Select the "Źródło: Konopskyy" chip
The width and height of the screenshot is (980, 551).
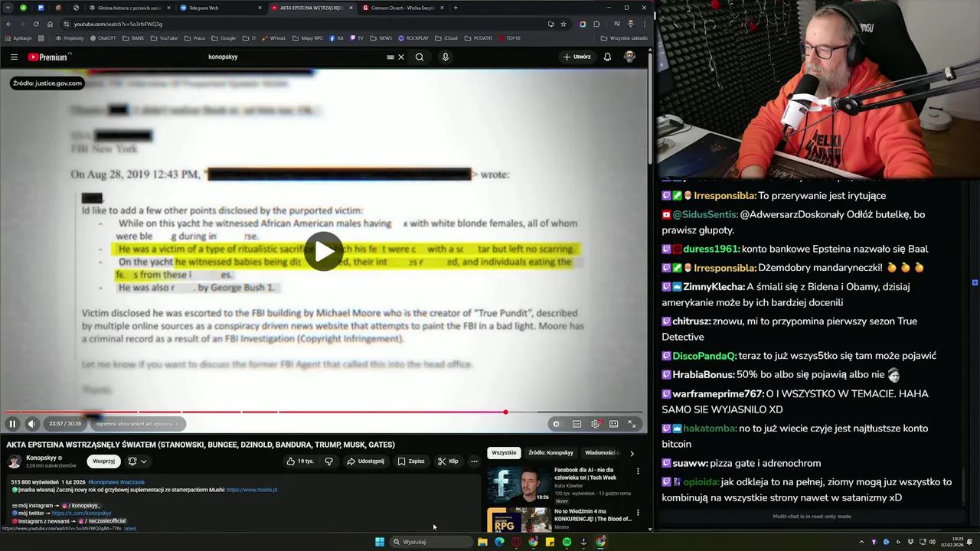tap(550, 453)
